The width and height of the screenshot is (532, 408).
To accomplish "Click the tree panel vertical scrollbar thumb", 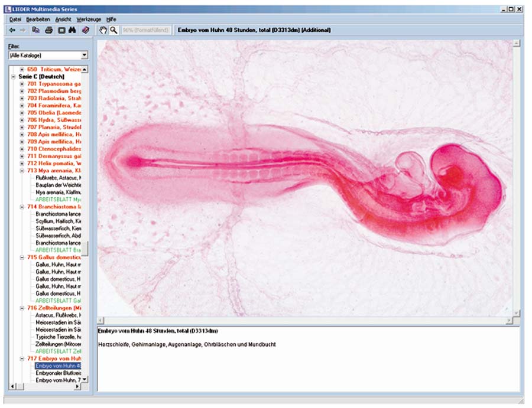I will [85, 248].
